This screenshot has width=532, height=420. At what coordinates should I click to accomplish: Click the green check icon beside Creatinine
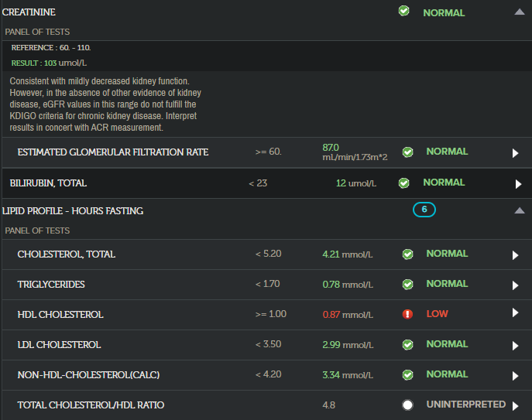pos(403,12)
